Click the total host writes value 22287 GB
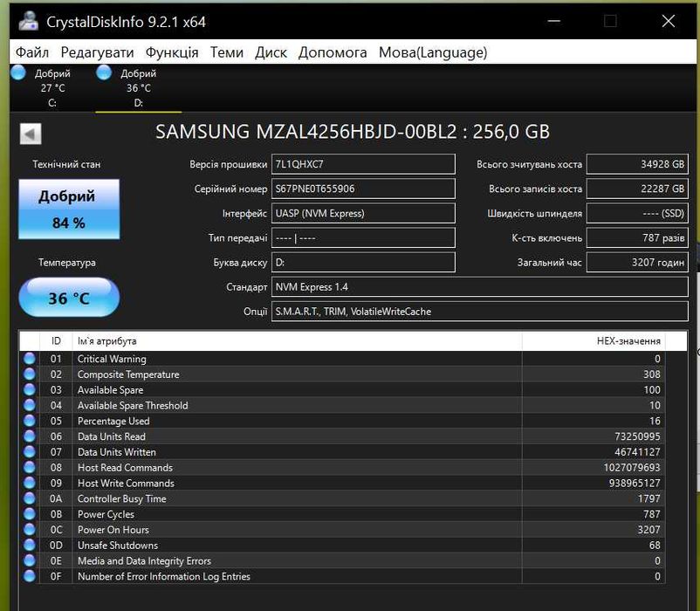Viewport: 700px width, 611px height. coord(637,189)
